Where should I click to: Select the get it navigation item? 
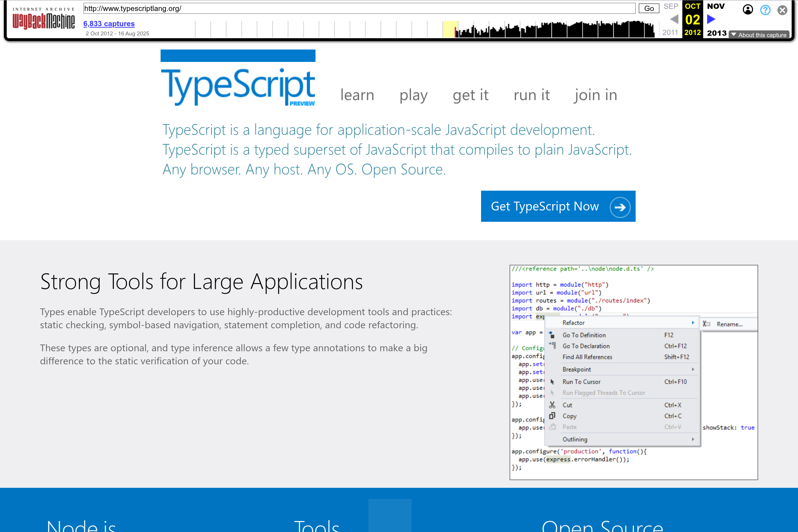[470, 95]
